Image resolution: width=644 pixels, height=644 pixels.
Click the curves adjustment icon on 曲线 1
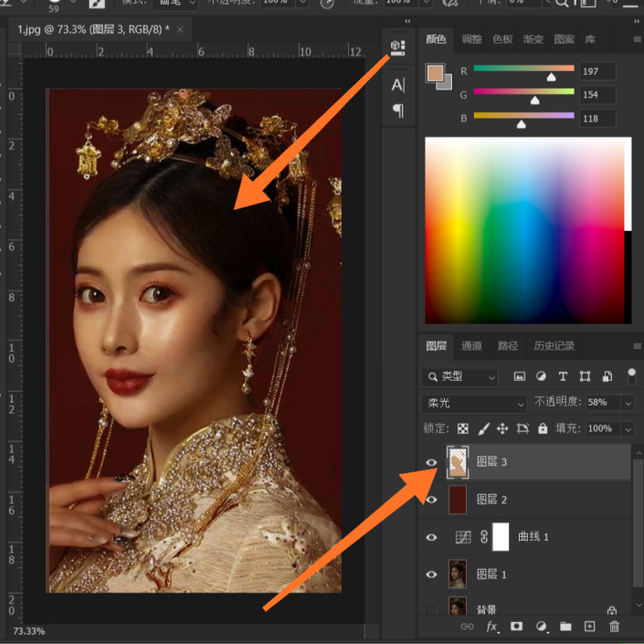[x=463, y=537]
